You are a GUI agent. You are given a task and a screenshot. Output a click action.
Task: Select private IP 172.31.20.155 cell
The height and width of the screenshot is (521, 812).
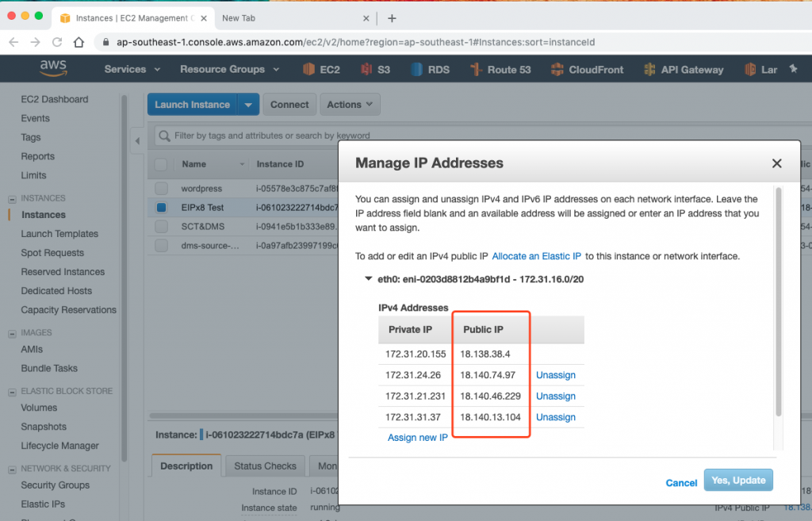coord(416,354)
